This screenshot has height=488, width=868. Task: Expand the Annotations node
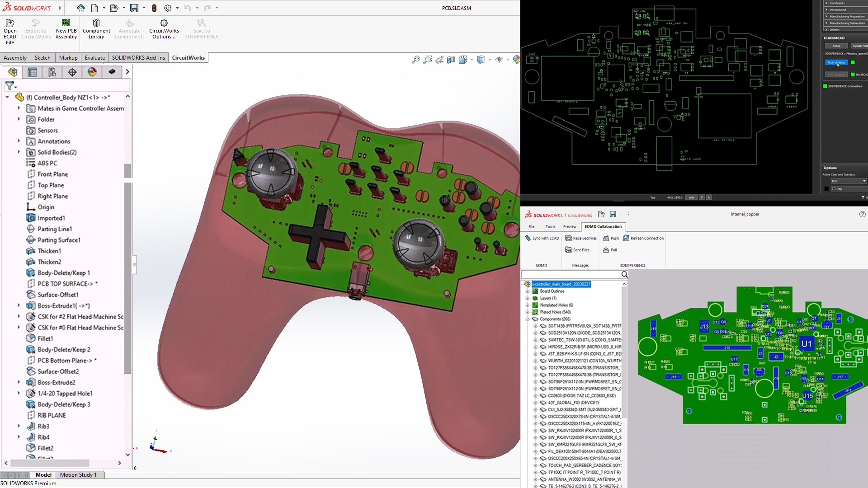19,141
